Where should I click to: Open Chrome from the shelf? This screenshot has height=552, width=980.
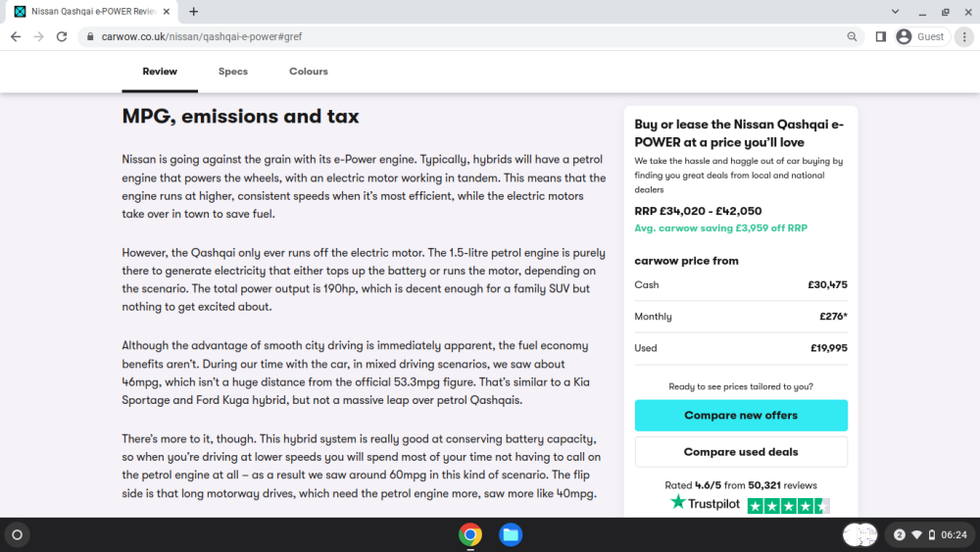470,534
